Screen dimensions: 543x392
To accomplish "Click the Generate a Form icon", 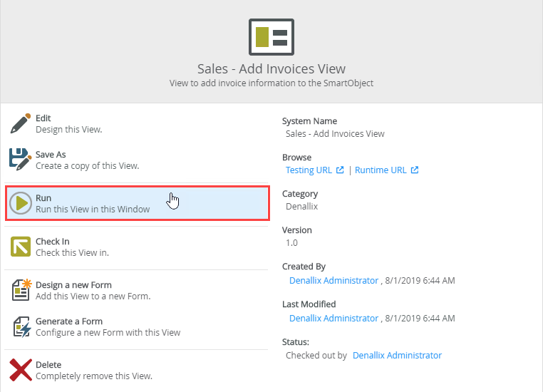I will (21, 326).
